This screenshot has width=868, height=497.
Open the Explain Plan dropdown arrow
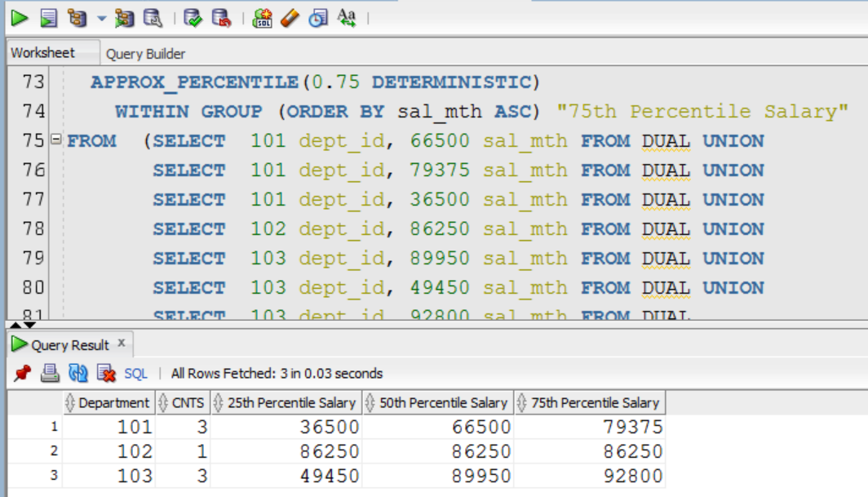click(101, 18)
